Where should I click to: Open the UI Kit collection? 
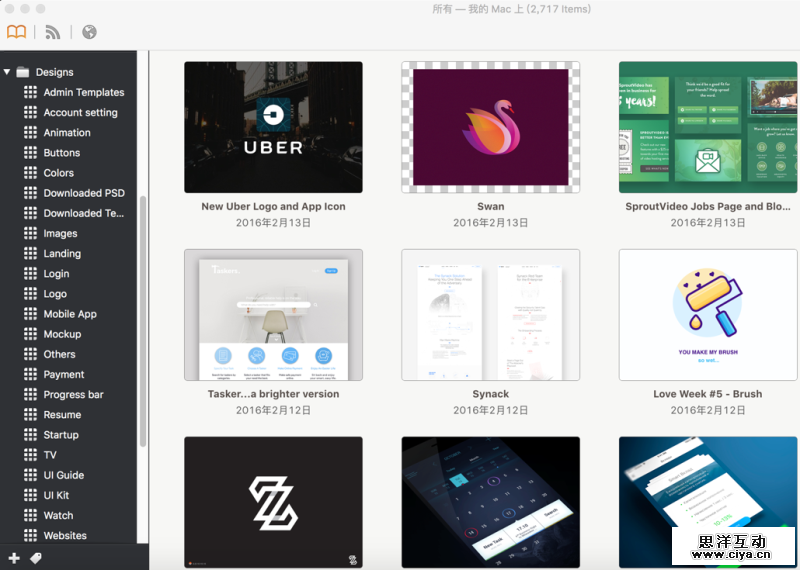56,495
